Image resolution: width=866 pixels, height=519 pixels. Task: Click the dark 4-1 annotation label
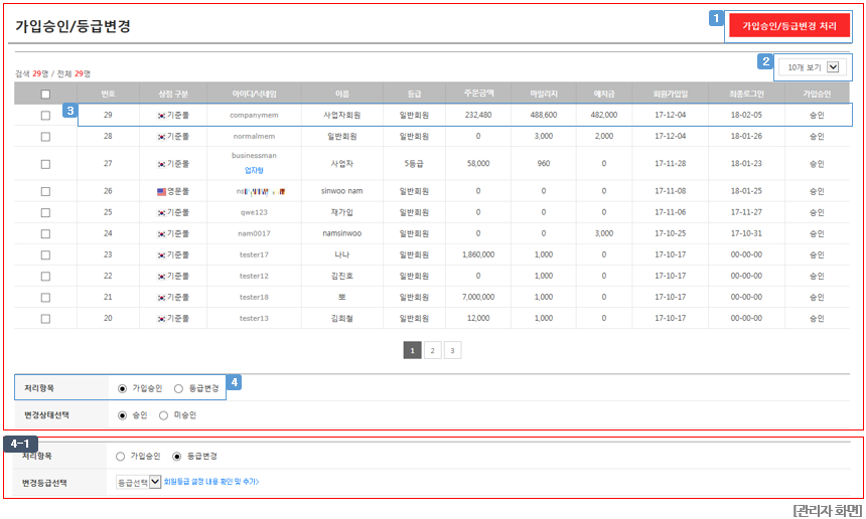[20, 443]
